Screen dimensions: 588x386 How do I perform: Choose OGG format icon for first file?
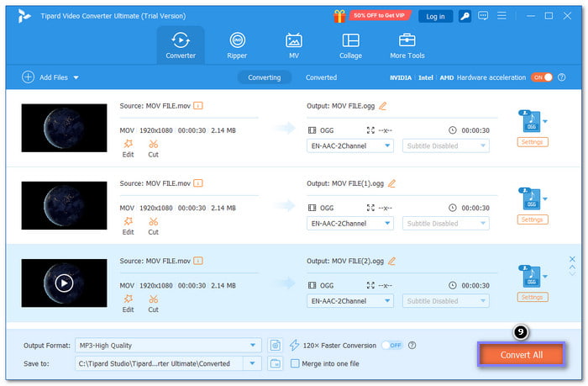point(531,121)
